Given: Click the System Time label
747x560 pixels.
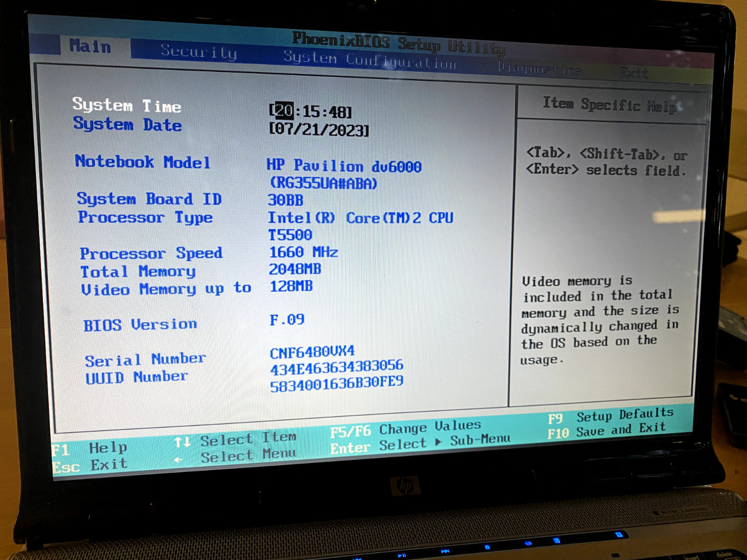Looking at the screenshot, I should [127, 105].
